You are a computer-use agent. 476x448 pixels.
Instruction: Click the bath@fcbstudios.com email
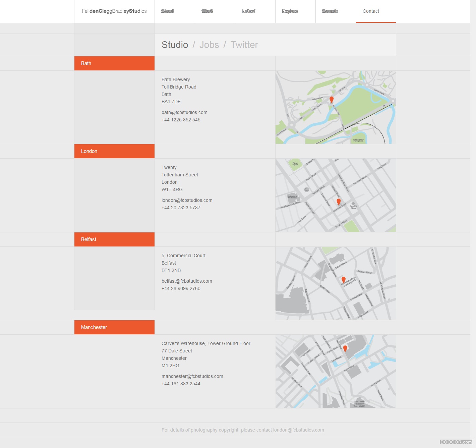(x=184, y=112)
